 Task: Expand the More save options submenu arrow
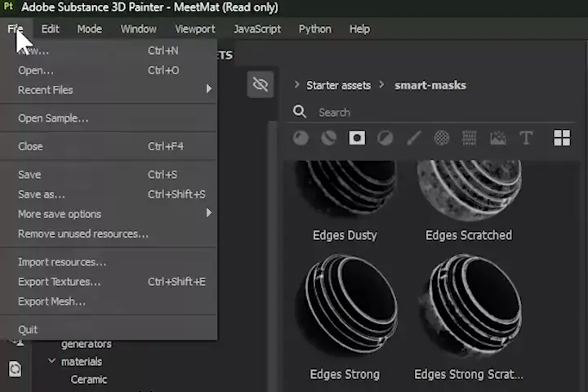(x=209, y=213)
